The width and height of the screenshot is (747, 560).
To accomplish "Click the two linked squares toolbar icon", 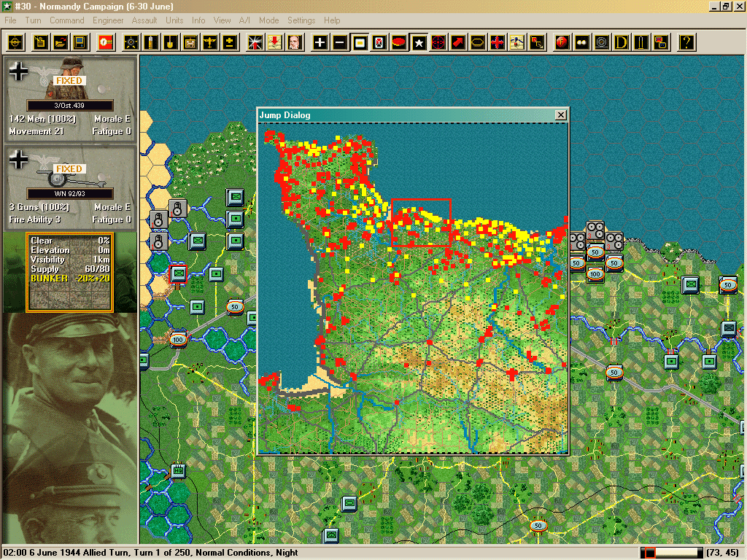I will click(x=537, y=42).
